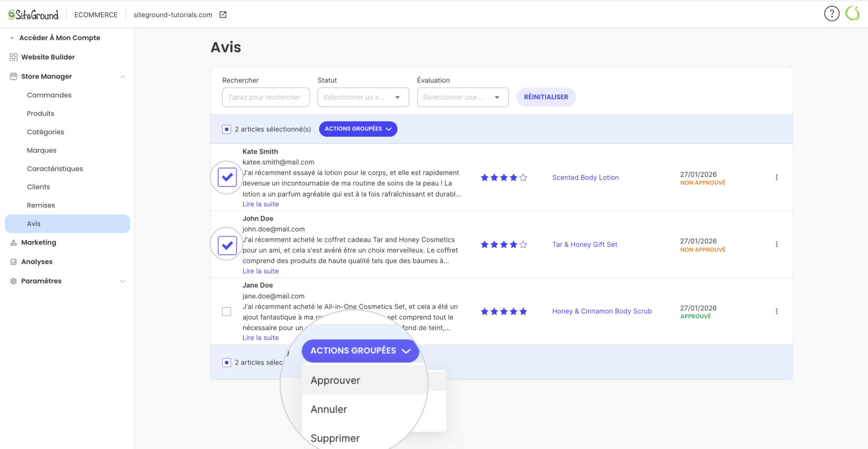Image resolution: width=868 pixels, height=449 pixels.
Task: Click the Website Builder grid icon
Action: tap(14, 57)
